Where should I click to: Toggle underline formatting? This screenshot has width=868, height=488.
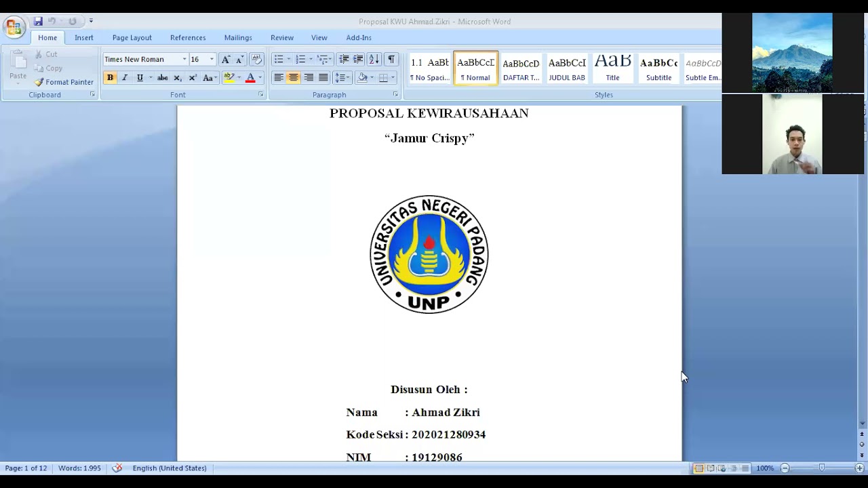pos(140,78)
